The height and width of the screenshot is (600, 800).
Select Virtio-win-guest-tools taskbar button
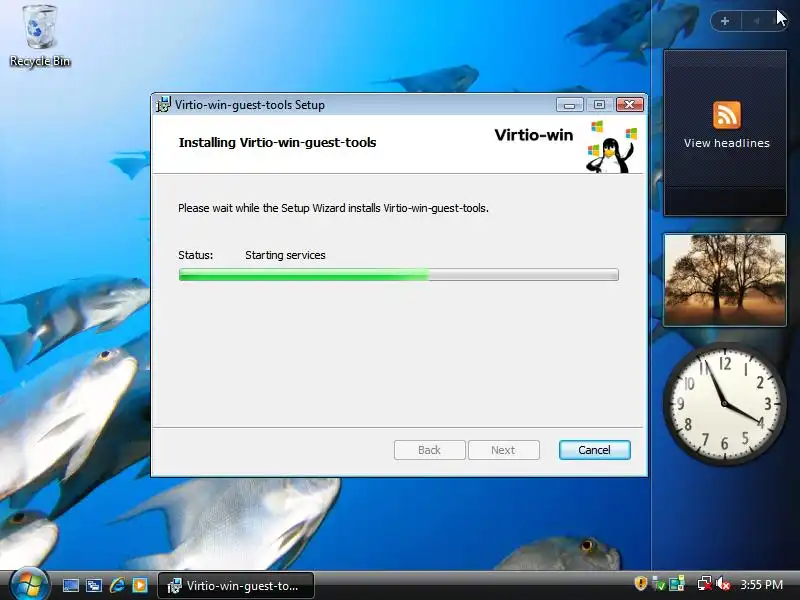[236, 586]
